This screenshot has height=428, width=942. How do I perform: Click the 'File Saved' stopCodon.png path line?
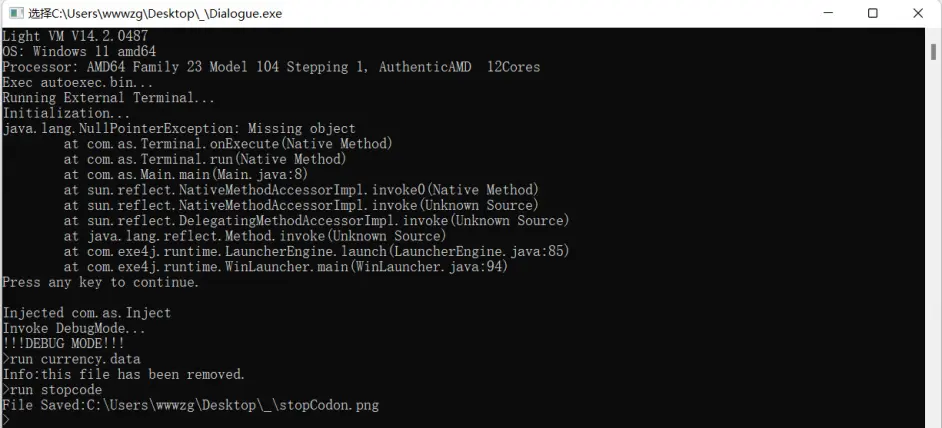pos(190,405)
